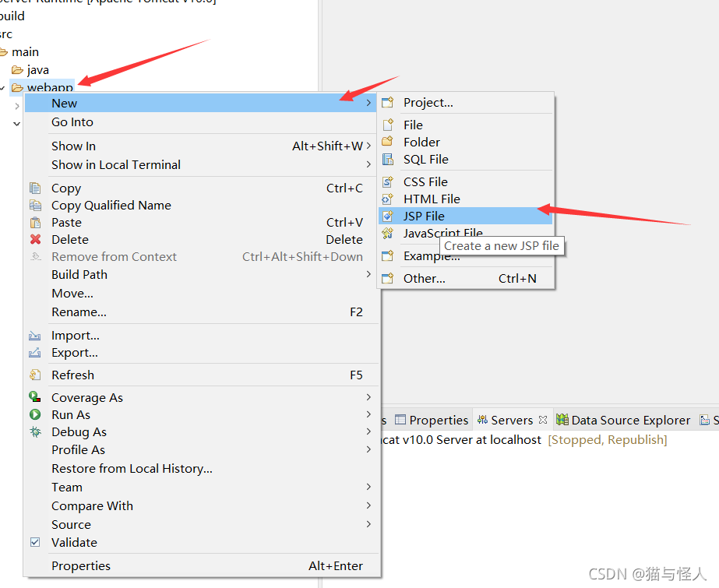The image size is (719, 588).
Task: Collapse the webapp tree node chevron
Action: (x=2, y=87)
